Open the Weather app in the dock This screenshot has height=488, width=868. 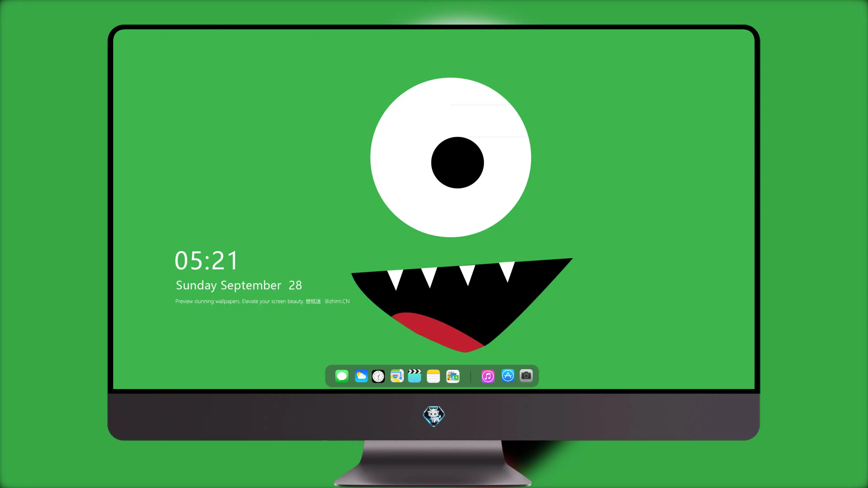(361, 376)
